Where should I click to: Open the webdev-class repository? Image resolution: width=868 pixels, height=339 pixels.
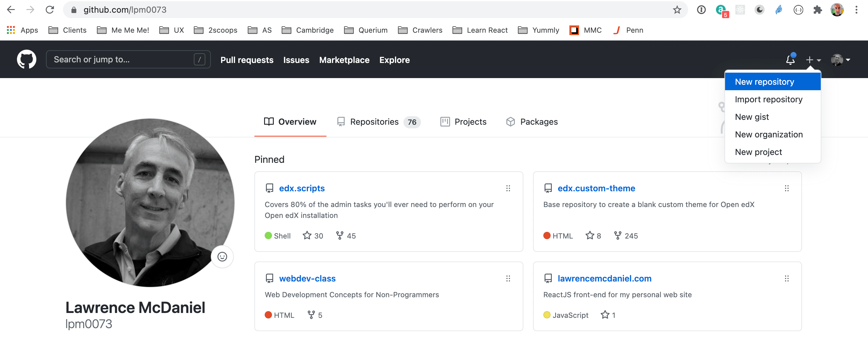point(307,279)
